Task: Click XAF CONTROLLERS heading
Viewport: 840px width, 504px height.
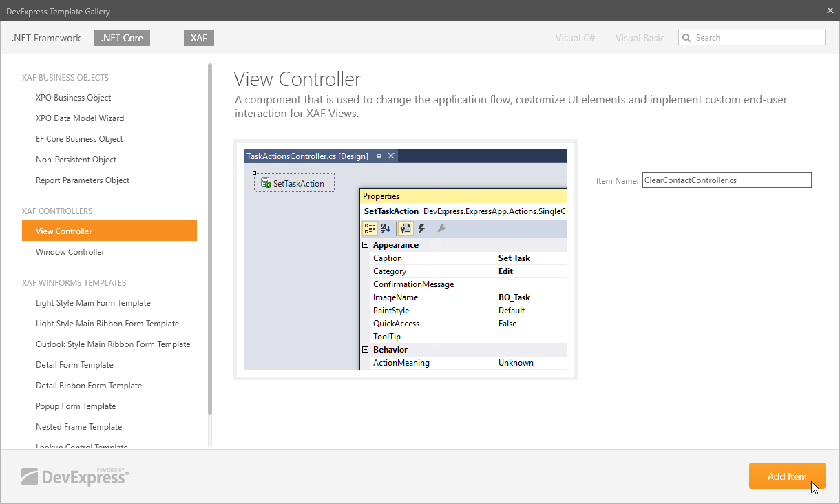Action: (x=57, y=211)
